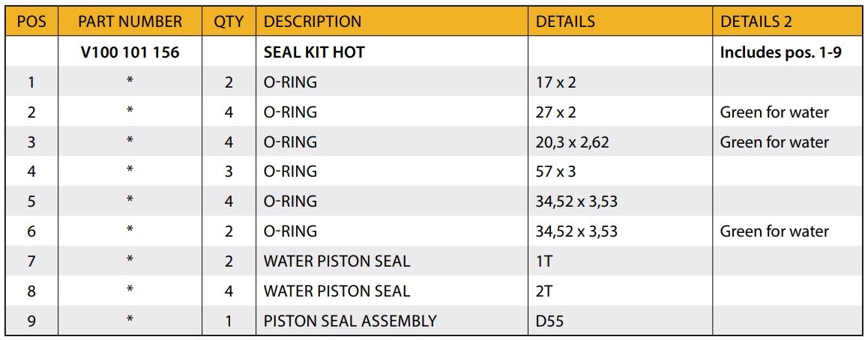Click the 1T details cell

point(544,261)
